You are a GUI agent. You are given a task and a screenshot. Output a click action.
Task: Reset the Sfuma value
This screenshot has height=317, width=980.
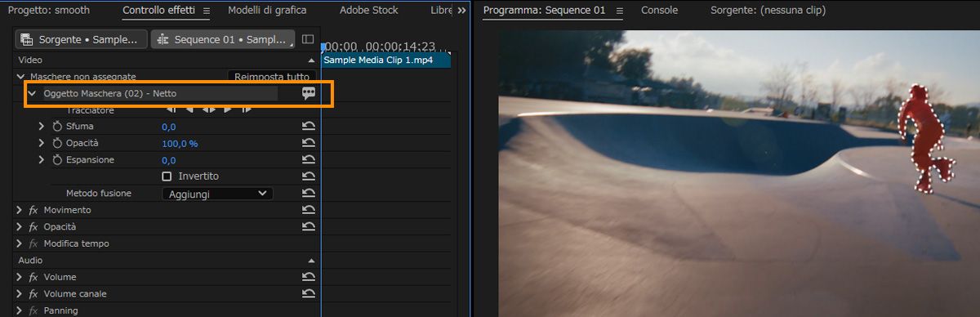pyautogui.click(x=309, y=127)
